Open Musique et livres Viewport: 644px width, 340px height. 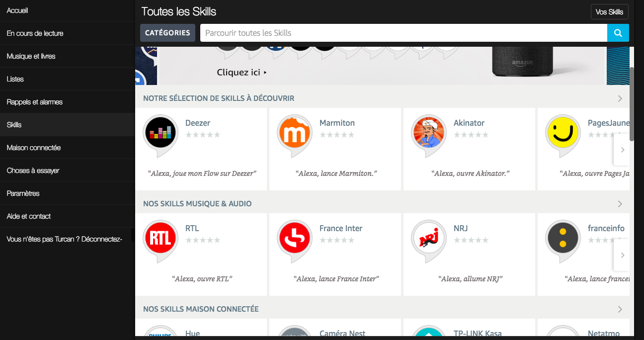(68, 56)
